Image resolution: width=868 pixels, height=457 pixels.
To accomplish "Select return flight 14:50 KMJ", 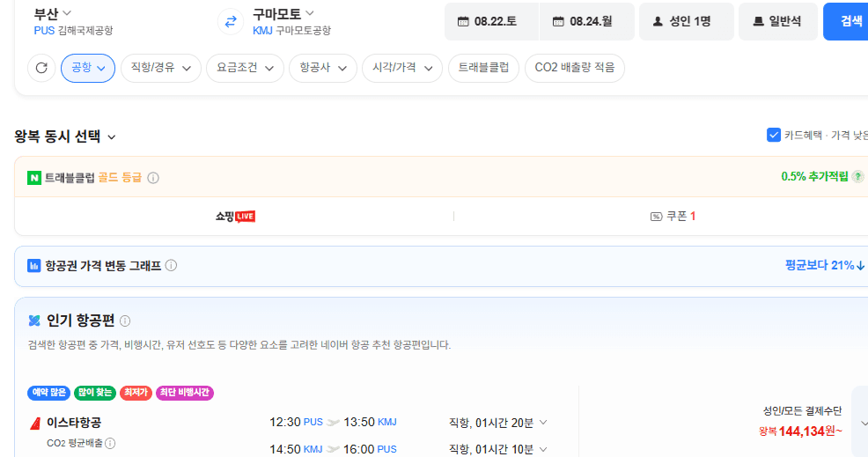I will point(333,449).
